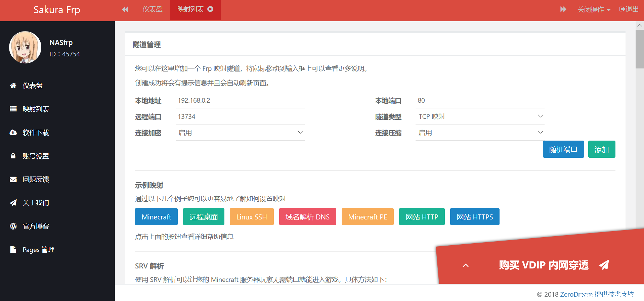The height and width of the screenshot is (301, 644).
Task: Click the 域名解析 DNS example button
Action: tap(307, 217)
